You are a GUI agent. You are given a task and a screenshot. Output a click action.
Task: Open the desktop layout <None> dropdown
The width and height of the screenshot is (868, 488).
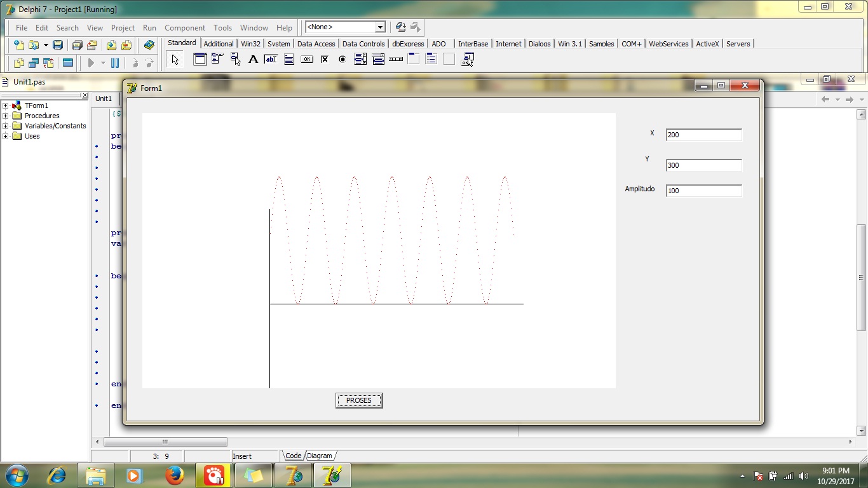pos(379,27)
